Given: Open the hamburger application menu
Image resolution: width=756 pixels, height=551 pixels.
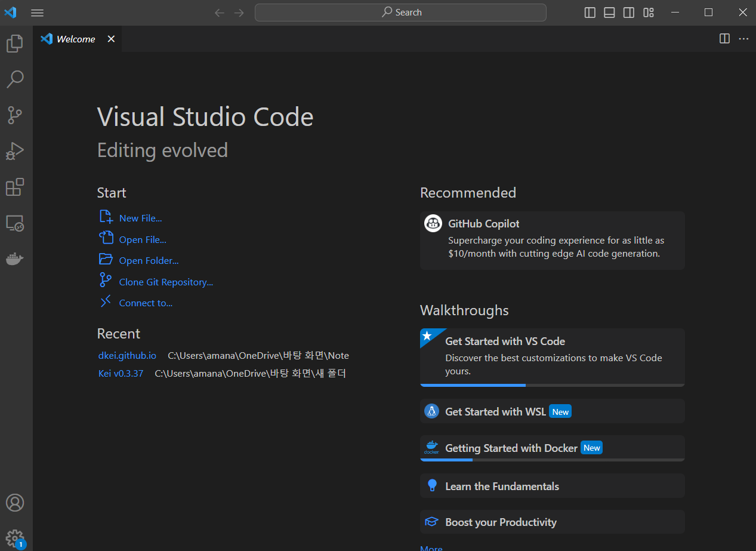Looking at the screenshot, I should (37, 13).
